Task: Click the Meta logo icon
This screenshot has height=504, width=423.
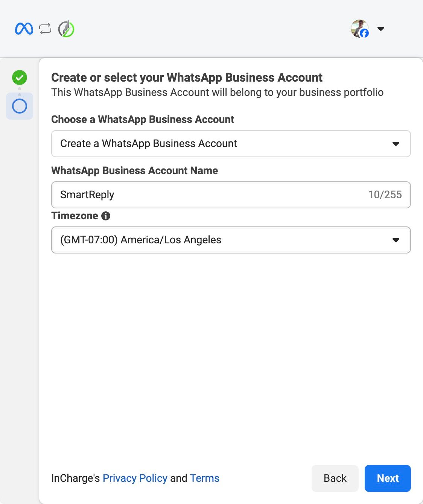Action: pyautogui.click(x=24, y=29)
